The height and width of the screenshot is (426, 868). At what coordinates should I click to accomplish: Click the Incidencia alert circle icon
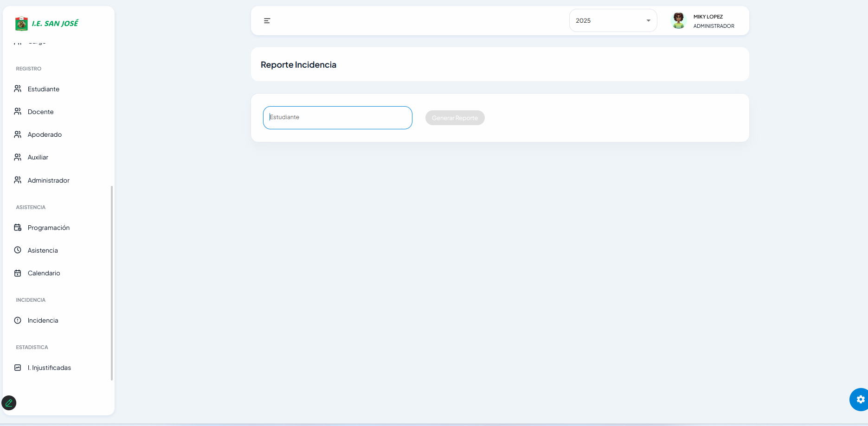point(18,320)
